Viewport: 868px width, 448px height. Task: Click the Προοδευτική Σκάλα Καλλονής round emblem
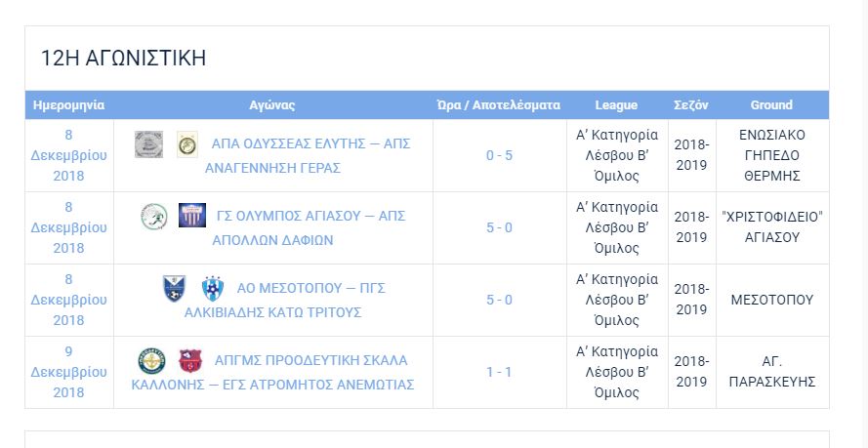click(x=151, y=360)
